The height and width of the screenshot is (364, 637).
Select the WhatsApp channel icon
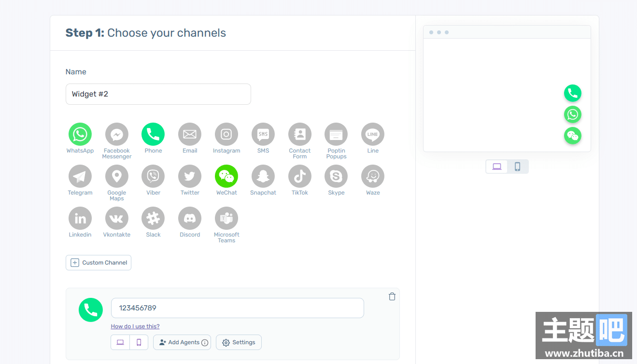click(80, 134)
